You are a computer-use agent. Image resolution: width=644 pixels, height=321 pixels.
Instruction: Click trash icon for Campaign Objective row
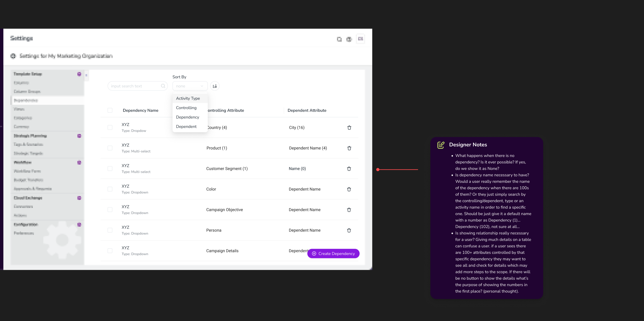point(349,210)
